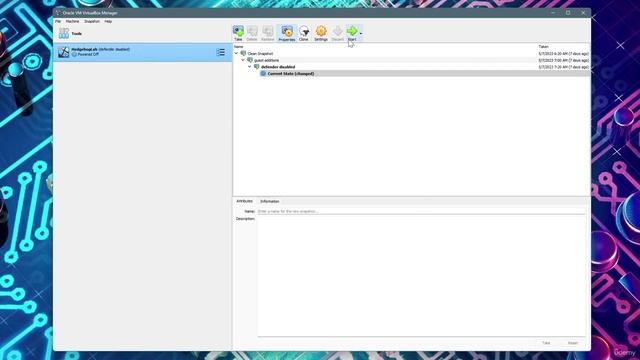Viewport: 640px width, 360px height.
Task: Click the Clone toolbar icon
Action: coord(304,33)
